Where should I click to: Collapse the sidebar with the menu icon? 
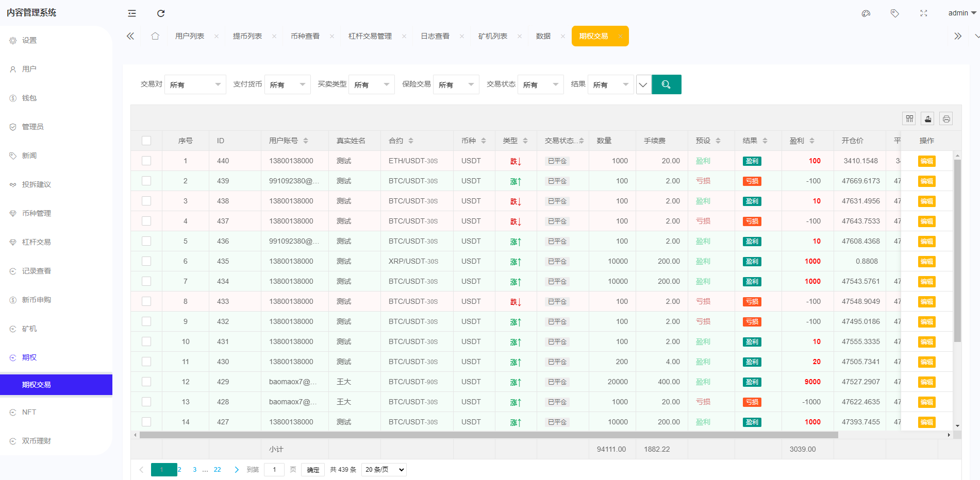(x=131, y=13)
